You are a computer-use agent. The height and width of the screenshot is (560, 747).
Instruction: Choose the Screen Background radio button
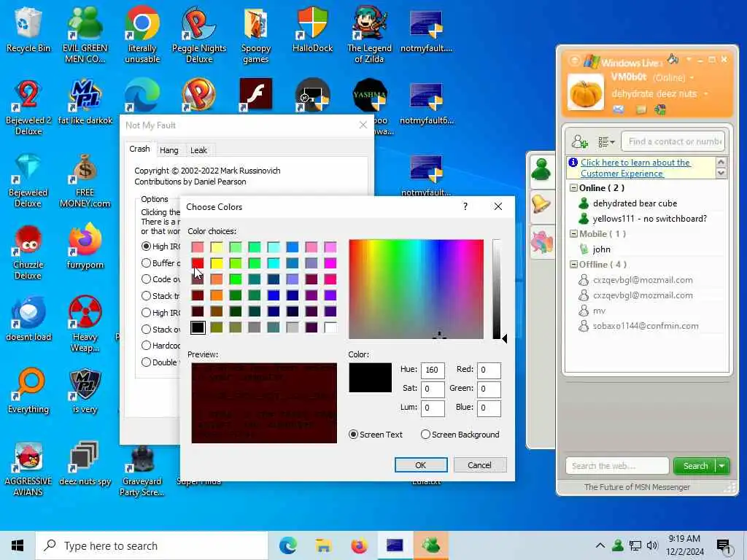click(425, 435)
